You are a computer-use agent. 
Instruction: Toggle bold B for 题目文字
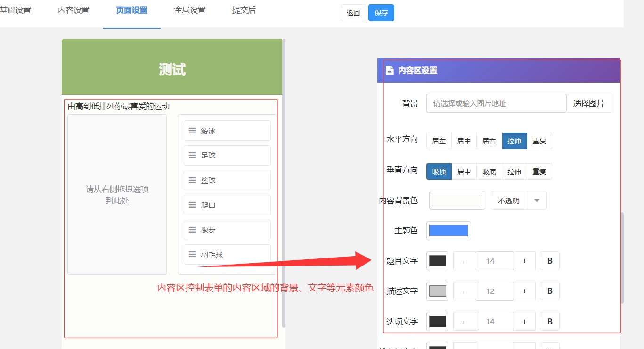coord(549,261)
